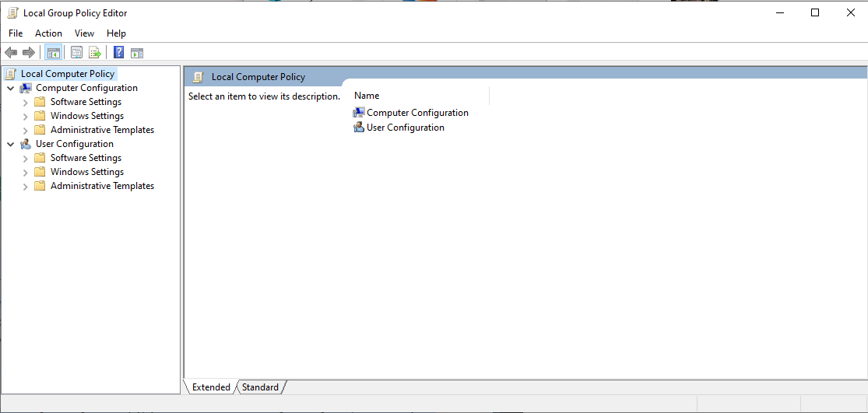The height and width of the screenshot is (413, 868).
Task: Toggle the Show/Hide Action Pane icon
Action: (137, 53)
